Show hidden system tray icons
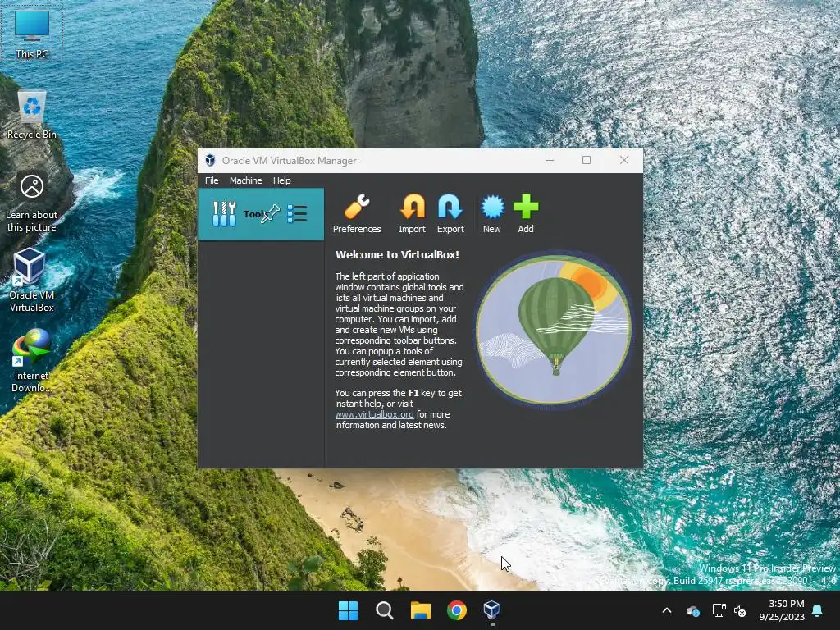The image size is (840, 630). [667, 610]
